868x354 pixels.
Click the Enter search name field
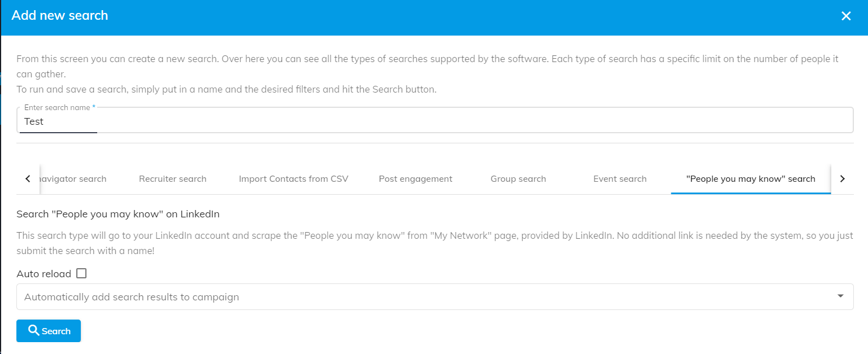point(435,120)
